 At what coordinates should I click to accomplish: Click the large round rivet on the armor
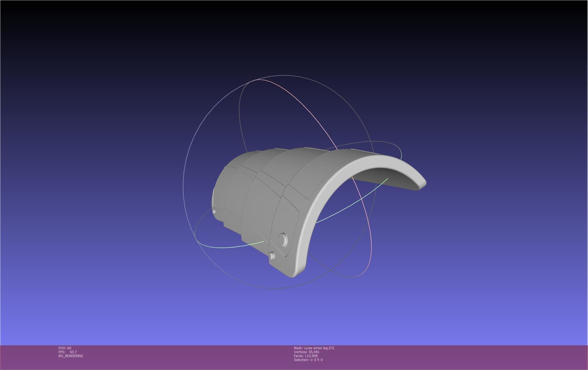(x=282, y=240)
